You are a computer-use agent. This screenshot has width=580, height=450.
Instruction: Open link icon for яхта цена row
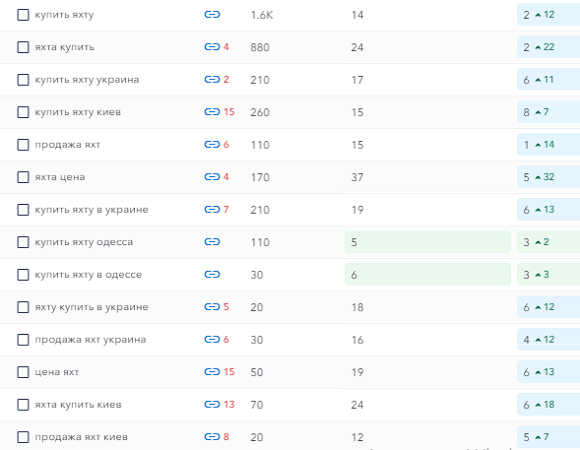(212, 177)
